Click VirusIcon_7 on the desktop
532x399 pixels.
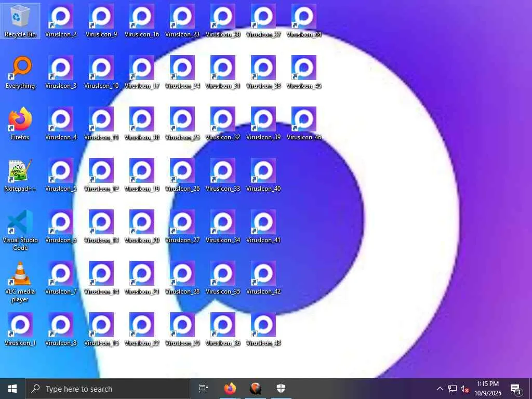tap(61, 278)
